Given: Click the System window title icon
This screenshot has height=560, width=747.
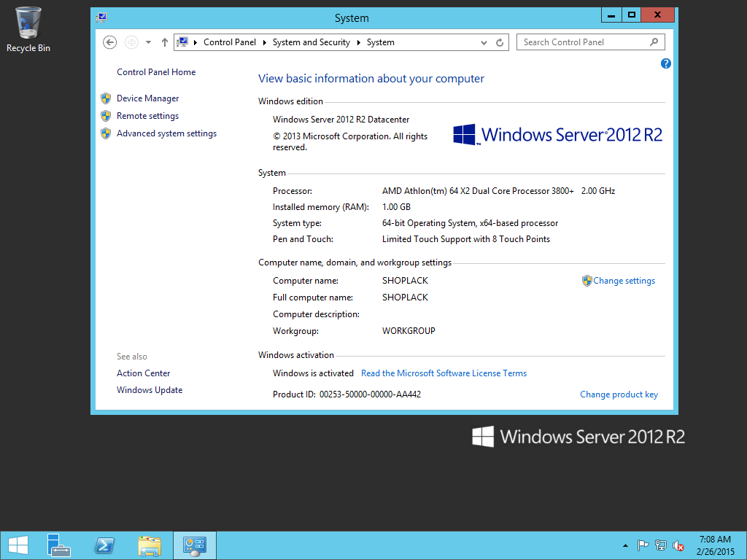Looking at the screenshot, I should pos(101,17).
